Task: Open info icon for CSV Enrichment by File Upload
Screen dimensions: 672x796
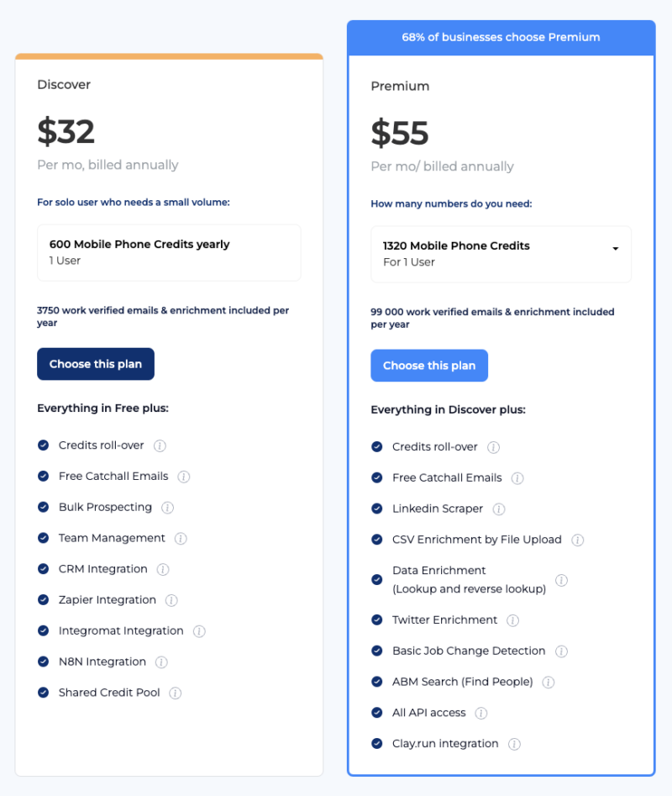Action: coord(578,540)
